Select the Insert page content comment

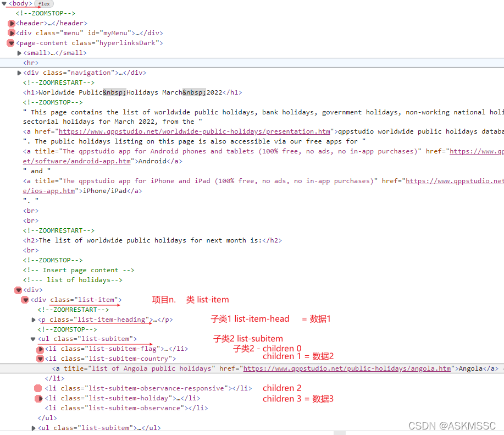(x=79, y=270)
